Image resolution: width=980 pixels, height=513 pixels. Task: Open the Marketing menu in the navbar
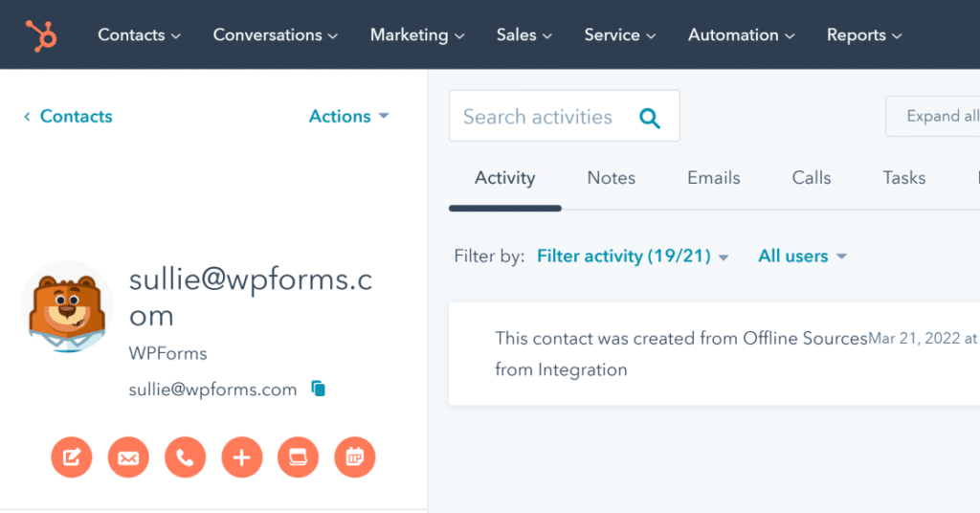(417, 35)
